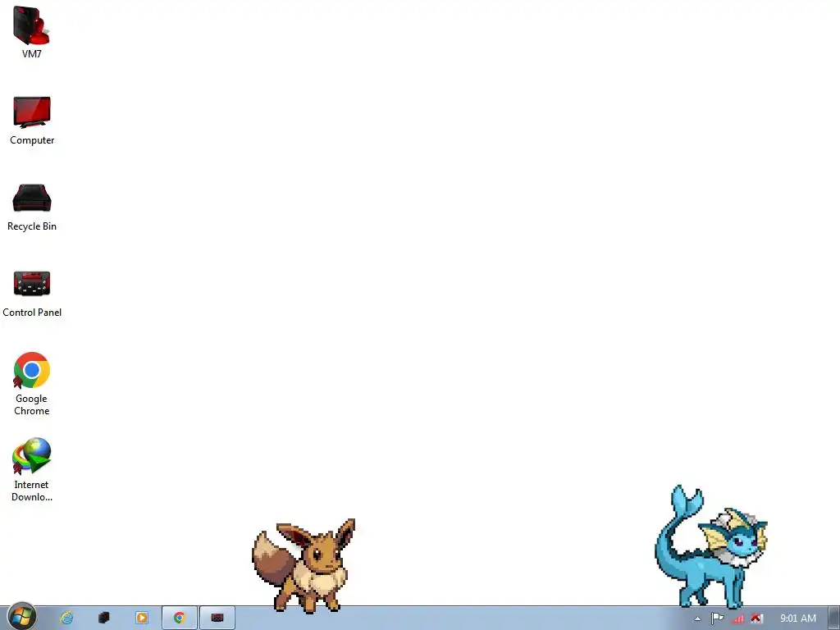
Task: Open the Action Center flag icon
Action: coord(717,619)
